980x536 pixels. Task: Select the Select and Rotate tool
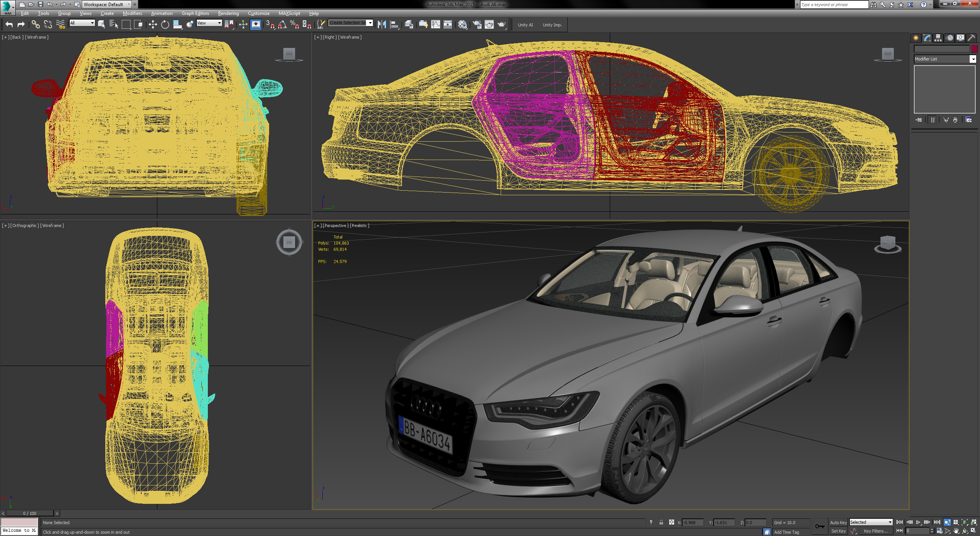(165, 25)
